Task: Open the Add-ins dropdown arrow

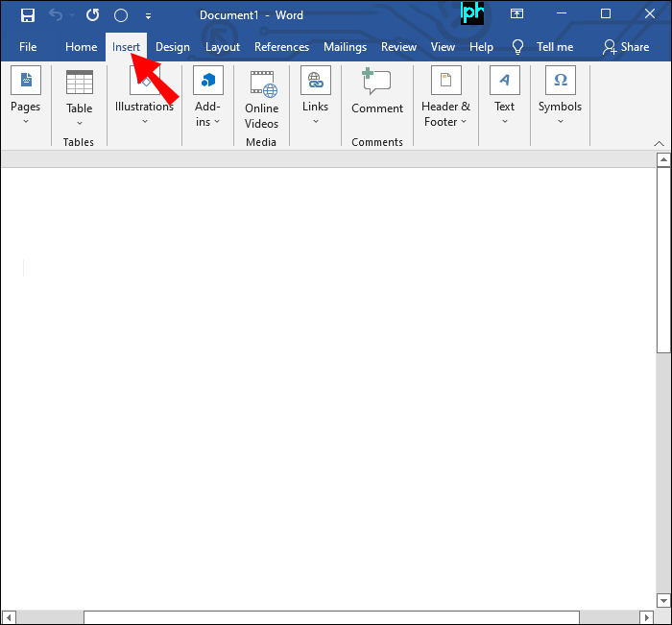Action: tap(217, 122)
